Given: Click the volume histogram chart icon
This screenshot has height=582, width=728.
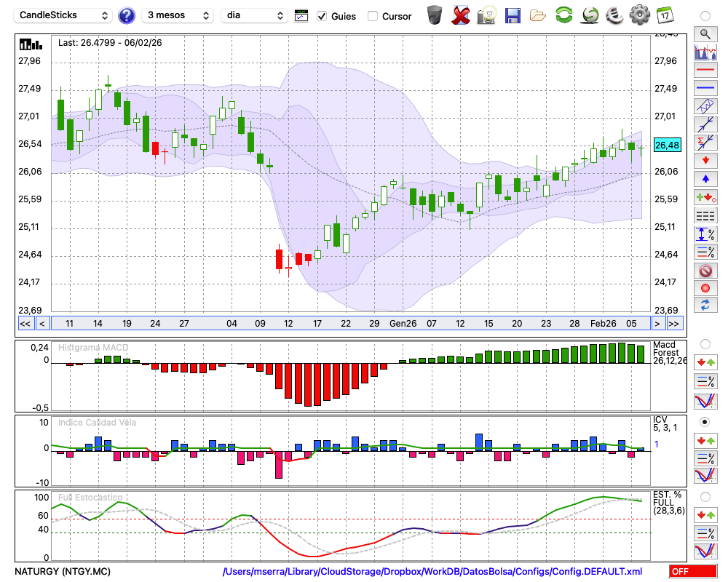Looking at the screenshot, I should point(705,52).
